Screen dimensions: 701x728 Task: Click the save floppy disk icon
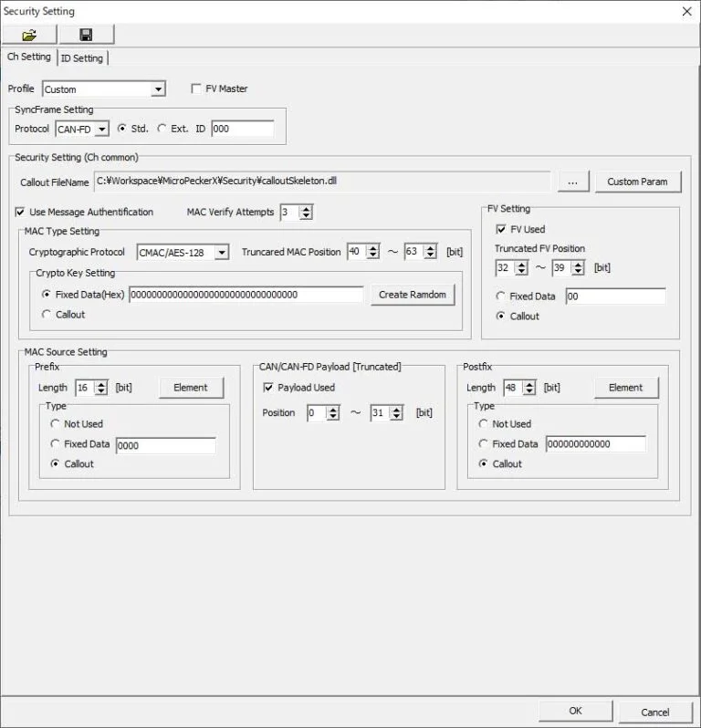(x=86, y=35)
